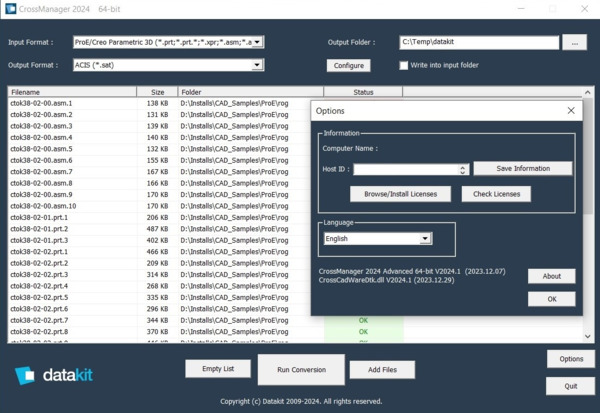Click the Add Files button
600x413 pixels.
[x=382, y=370]
